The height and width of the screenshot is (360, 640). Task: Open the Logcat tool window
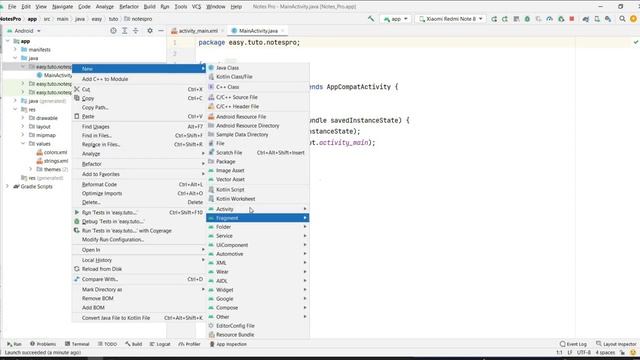click(x=160, y=344)
